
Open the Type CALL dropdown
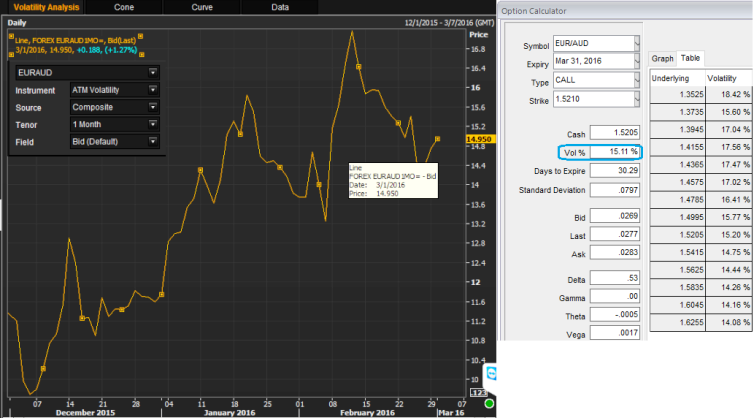click(636, 81)
